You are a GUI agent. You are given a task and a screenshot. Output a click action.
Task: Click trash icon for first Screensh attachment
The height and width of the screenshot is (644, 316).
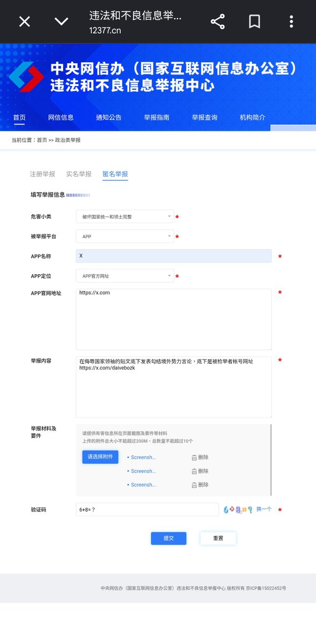click(194, 457)
